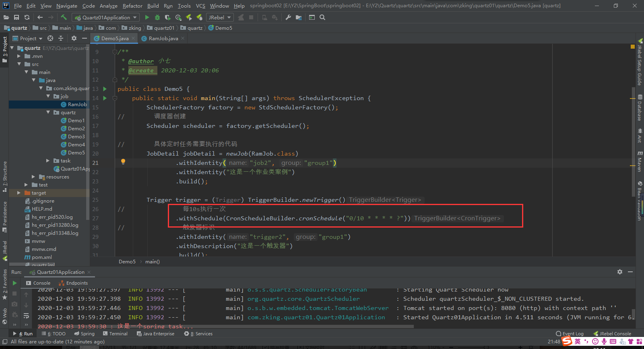Build the project with the hammer icon

pyautogui.click(x=64, y=17)
